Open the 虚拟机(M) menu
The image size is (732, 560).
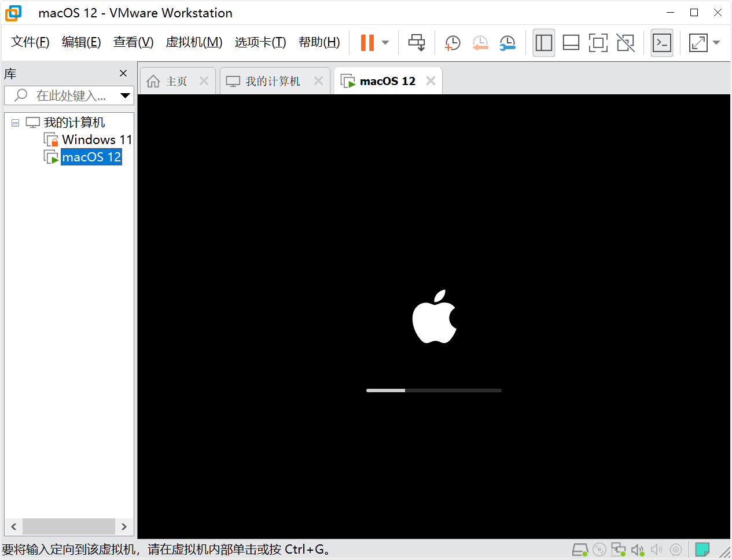[194, 42]
